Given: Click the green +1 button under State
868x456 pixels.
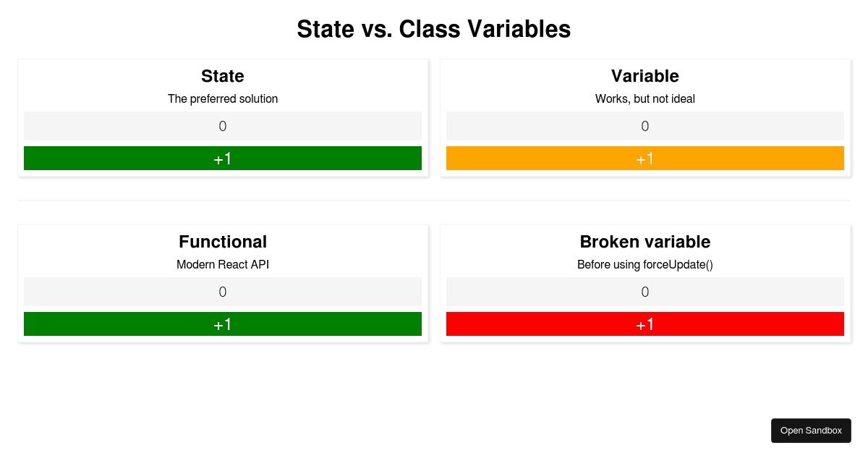Looking at the screenshot, I should [x=223, y=158].
